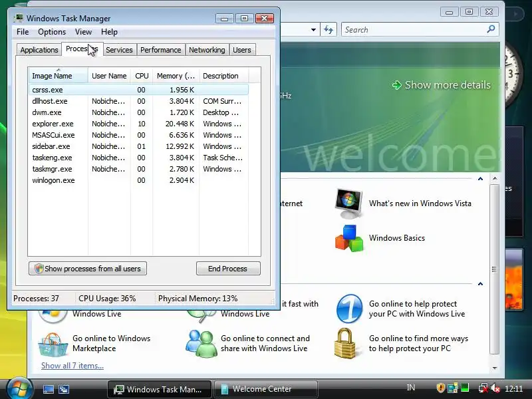Collapse the Get started section chevron
The width and height of the screenshot is (532, 399).
480,179
